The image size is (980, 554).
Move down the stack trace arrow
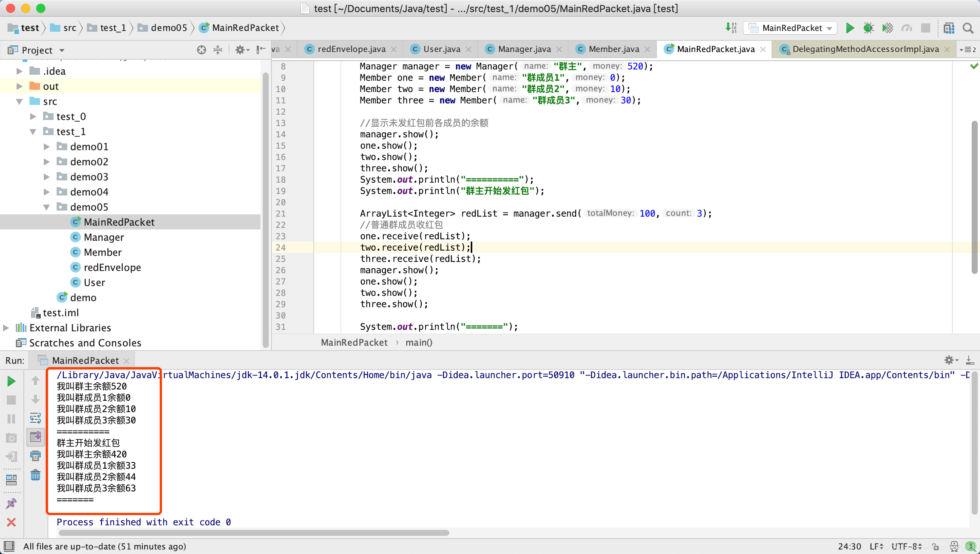tap(35, 399)
